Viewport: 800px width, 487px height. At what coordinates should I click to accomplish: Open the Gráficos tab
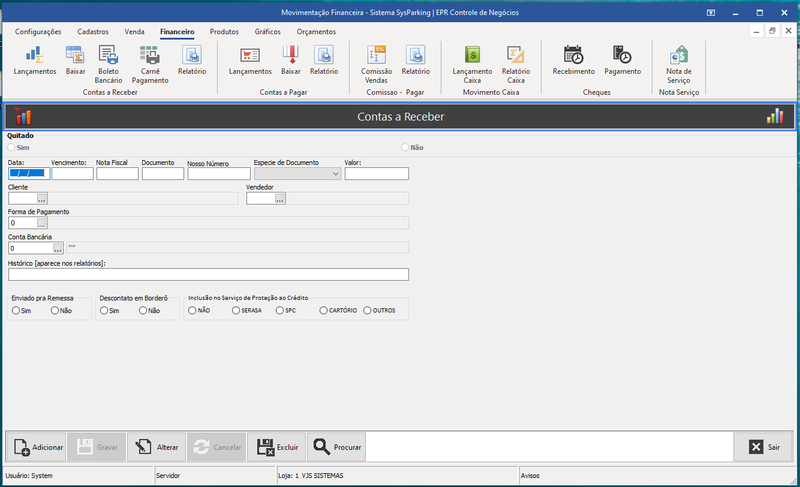point(267,32)
